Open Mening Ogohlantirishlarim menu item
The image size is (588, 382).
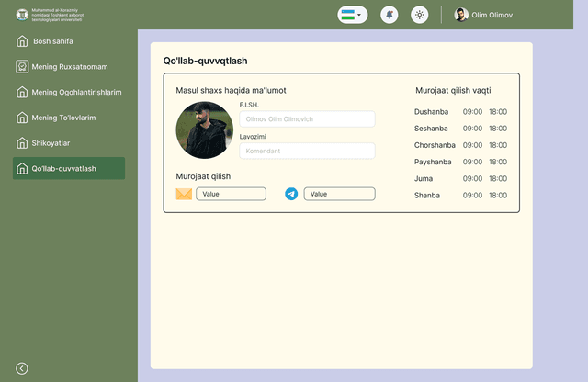coord(76,93)
